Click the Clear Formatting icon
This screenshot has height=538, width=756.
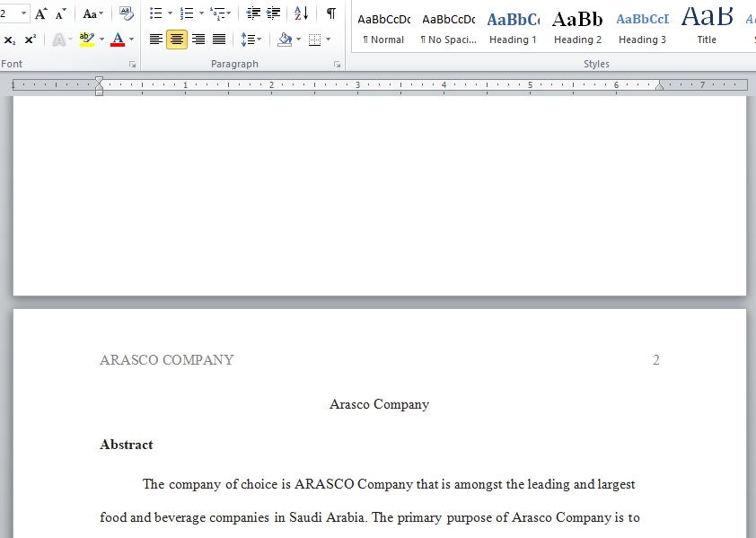point(127,13)
